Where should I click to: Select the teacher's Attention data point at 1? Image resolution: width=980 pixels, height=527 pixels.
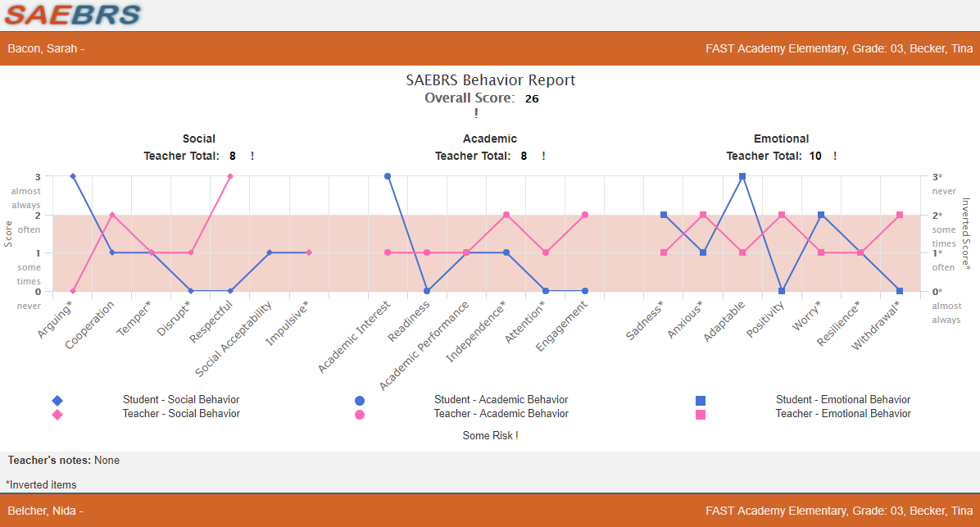546,252
